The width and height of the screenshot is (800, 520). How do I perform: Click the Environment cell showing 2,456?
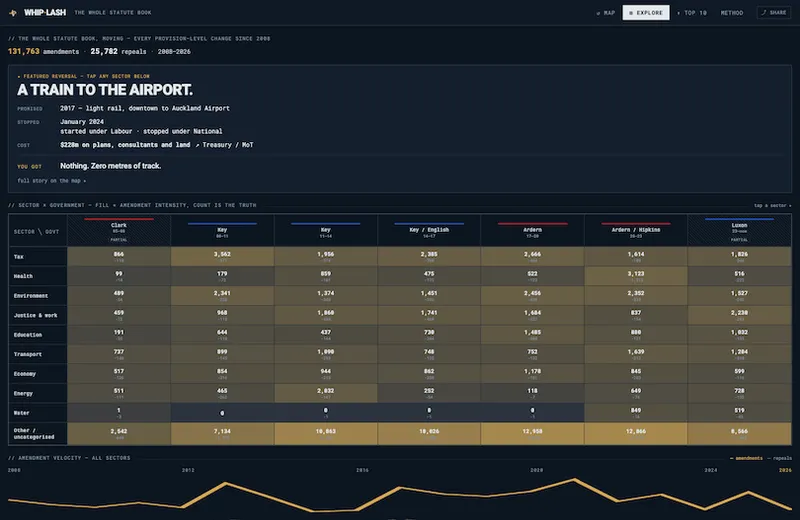pos(532,295)
